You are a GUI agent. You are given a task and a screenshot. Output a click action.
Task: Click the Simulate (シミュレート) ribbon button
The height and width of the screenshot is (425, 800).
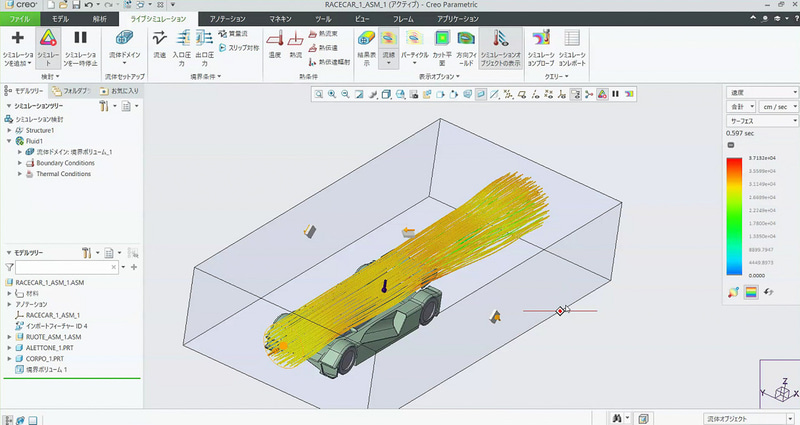click(x=48, y=47)
